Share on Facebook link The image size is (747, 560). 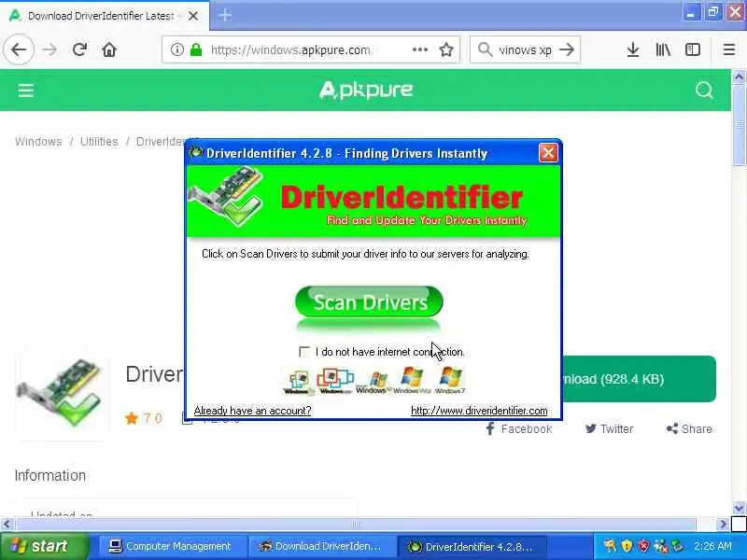pos(518,429)
